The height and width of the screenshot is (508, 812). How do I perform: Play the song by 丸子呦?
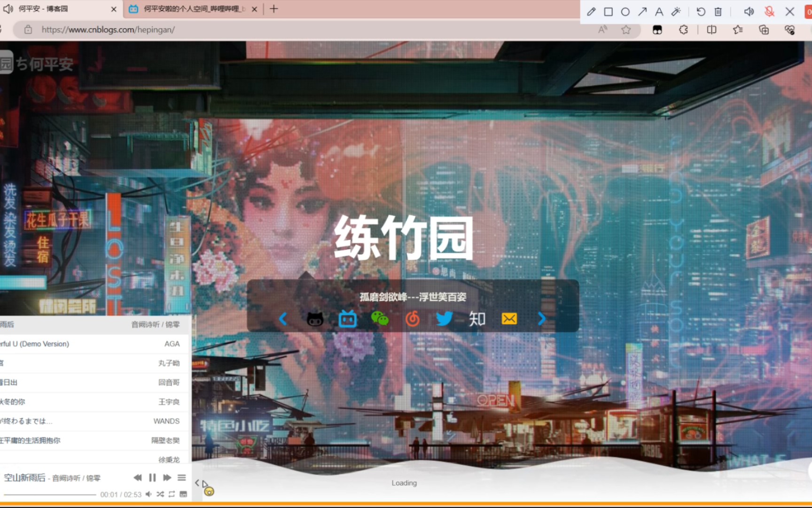click(94, 363)
